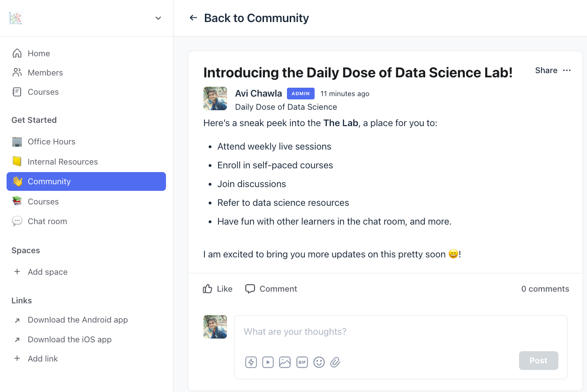Add an image with the picture icon

pos(285,362)
